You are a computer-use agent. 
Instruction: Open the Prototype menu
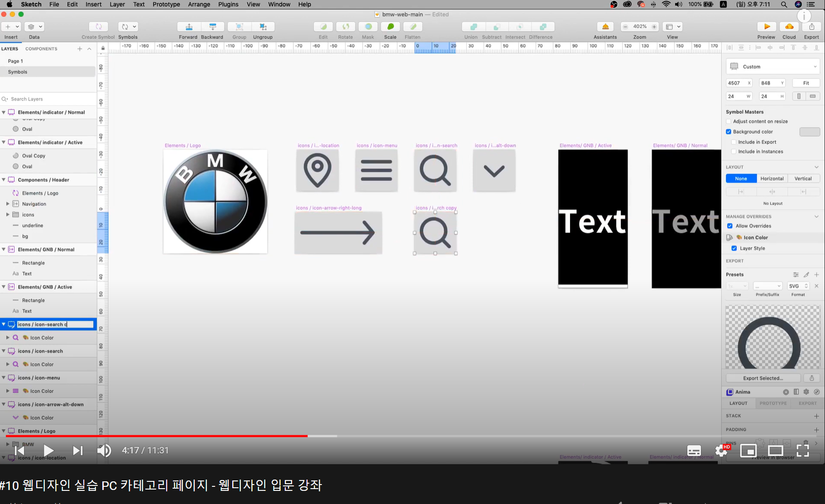pyautogui.click(x=166, y=5)
